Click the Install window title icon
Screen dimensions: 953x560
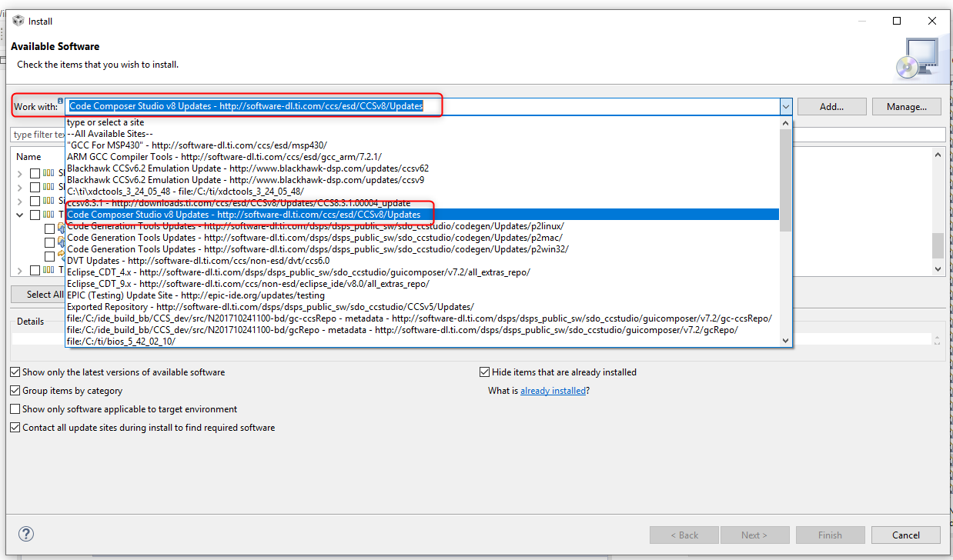18,21
